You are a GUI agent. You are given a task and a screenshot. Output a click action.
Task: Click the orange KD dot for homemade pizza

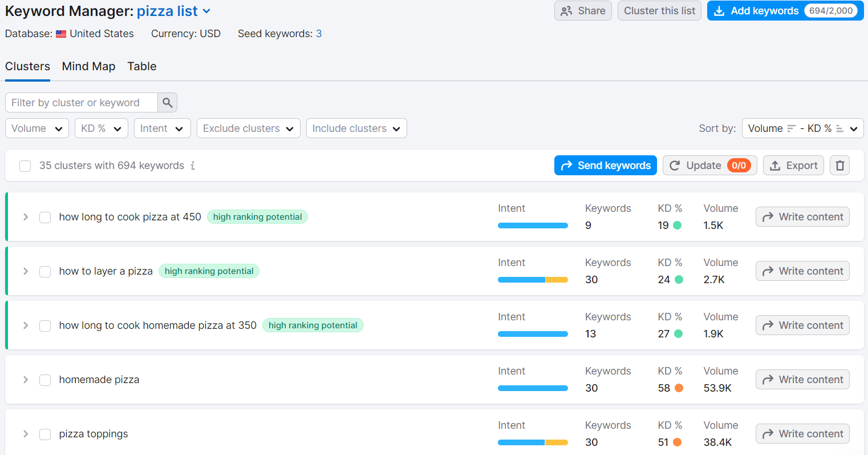[x=679, y=388]
